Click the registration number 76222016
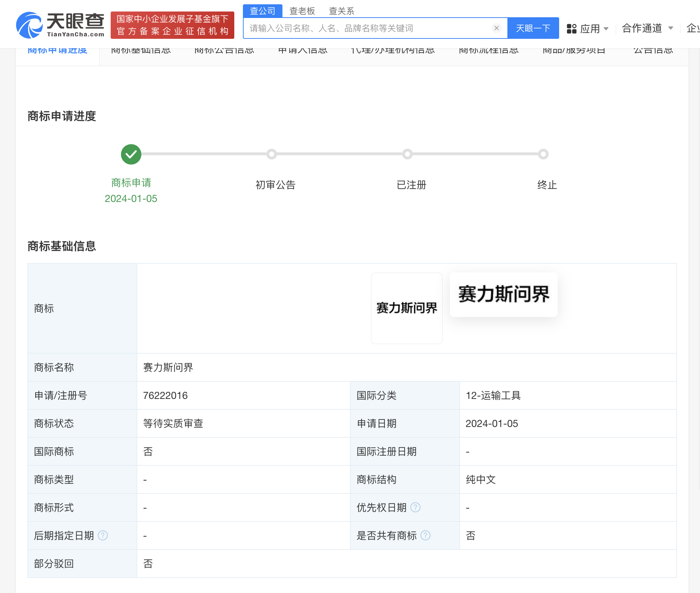This screenshot has width=700, height=593. coord(165,395)
